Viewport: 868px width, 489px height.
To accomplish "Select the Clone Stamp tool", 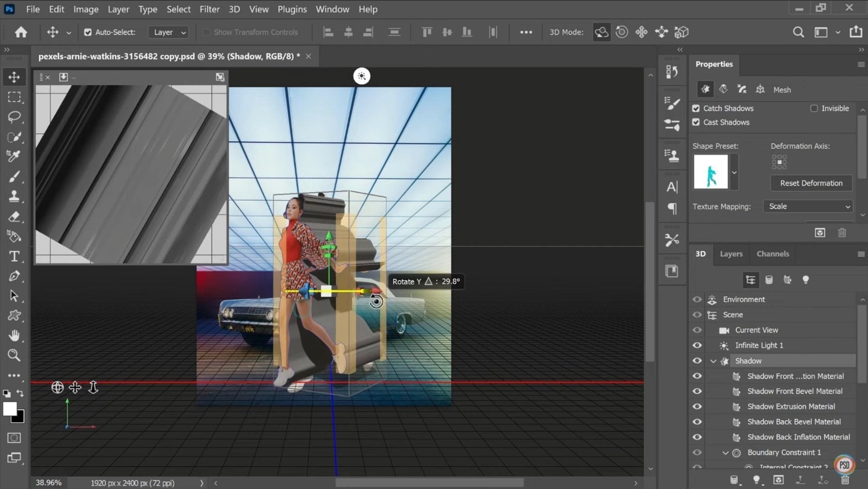I will click(x=14, y=196).
